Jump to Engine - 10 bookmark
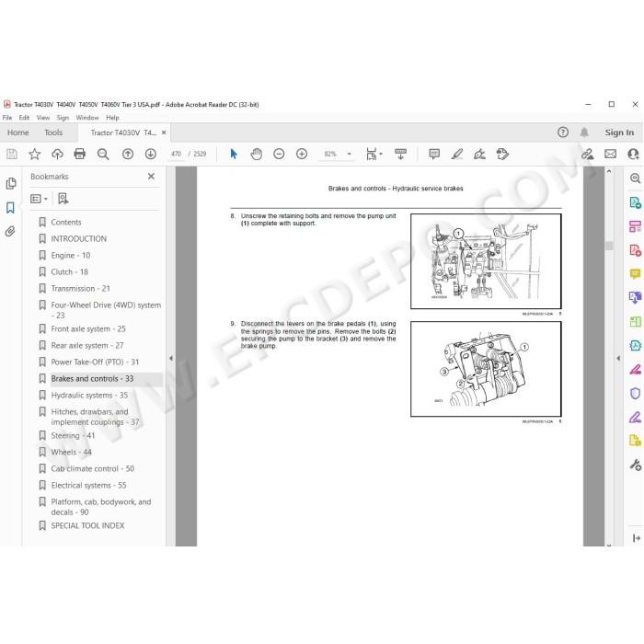The image size is (644, 644). [71, 256]
